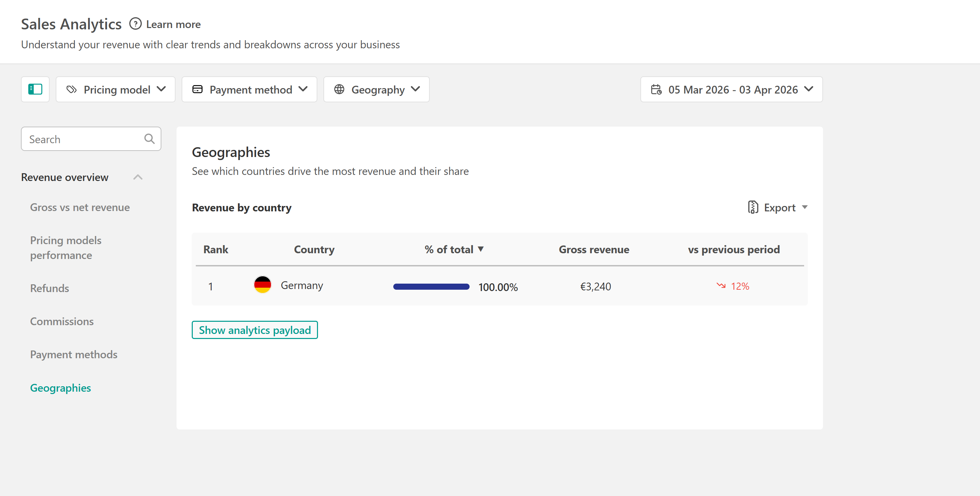980x496 pixels.
Task: Open the Learn more link
Action: point(173,24)
